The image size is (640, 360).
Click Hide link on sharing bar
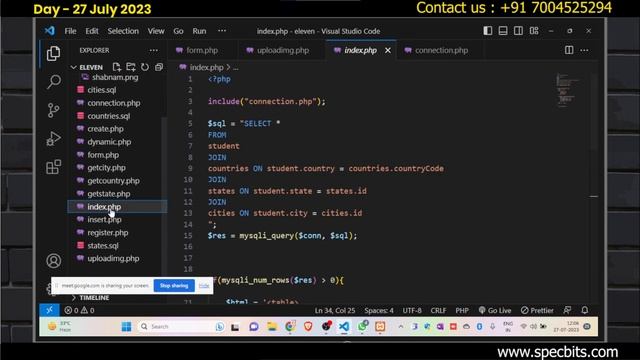tap(204, 286)
